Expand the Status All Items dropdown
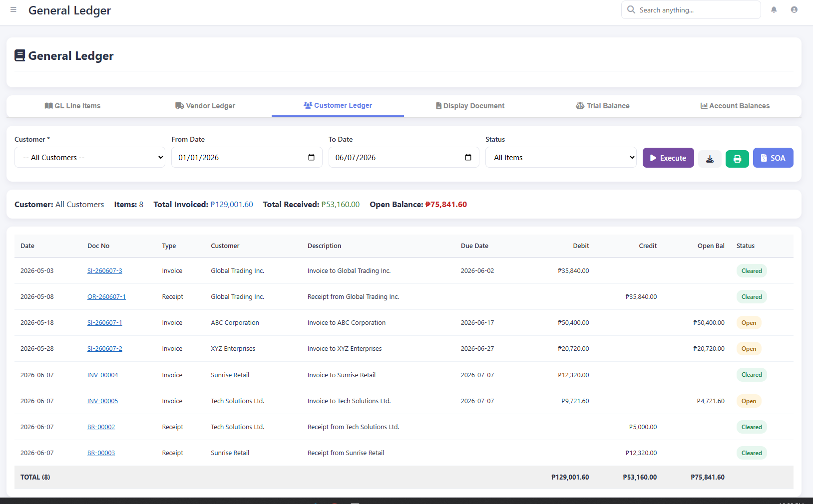The height and width of the screenshot is (504, 813). (561, 157)
